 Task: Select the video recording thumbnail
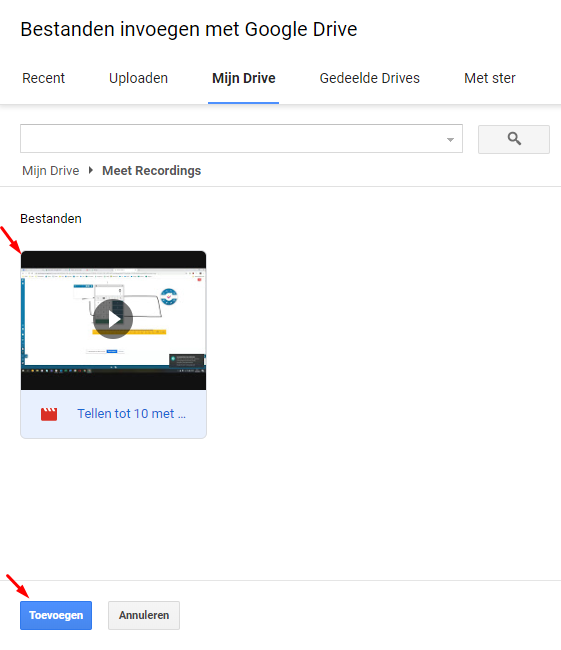113,320
